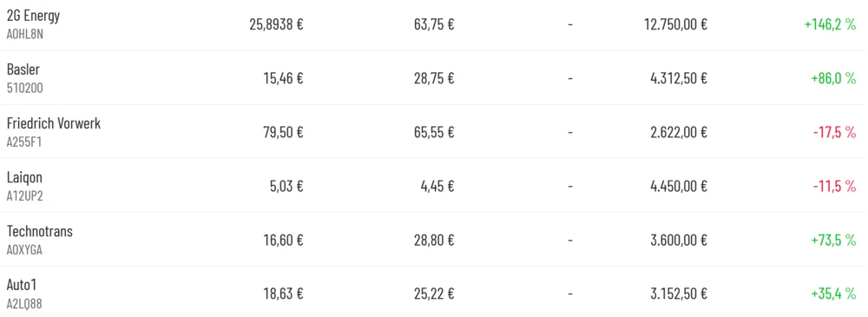Click the WKN code A2LQ88
The width and height of the screenshot is (868, 317).
coord(24,304)
